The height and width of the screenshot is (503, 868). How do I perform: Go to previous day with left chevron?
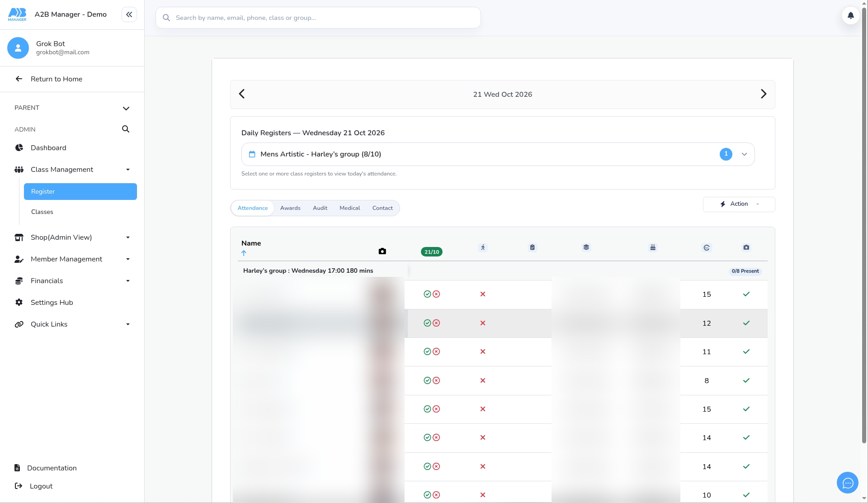[242, 94]
